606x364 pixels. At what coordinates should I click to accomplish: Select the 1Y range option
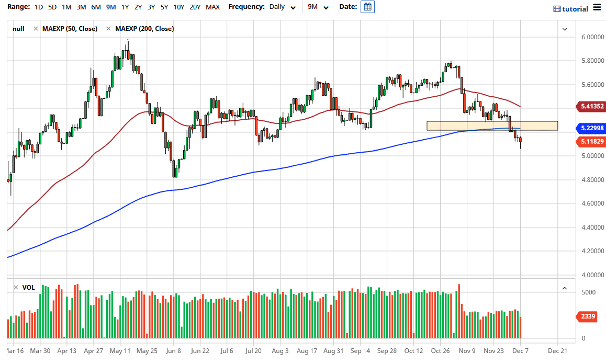pyautogui.click(x=125, y=7)
